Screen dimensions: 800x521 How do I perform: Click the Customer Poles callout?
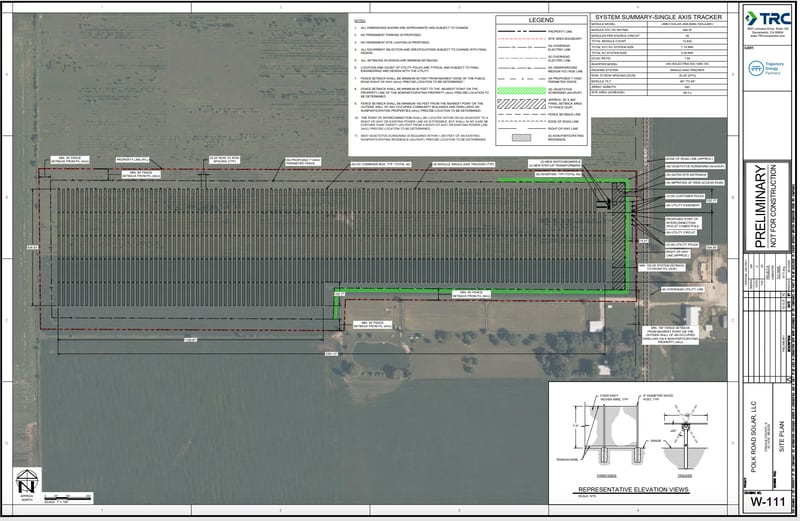click(x=685, y=196)
